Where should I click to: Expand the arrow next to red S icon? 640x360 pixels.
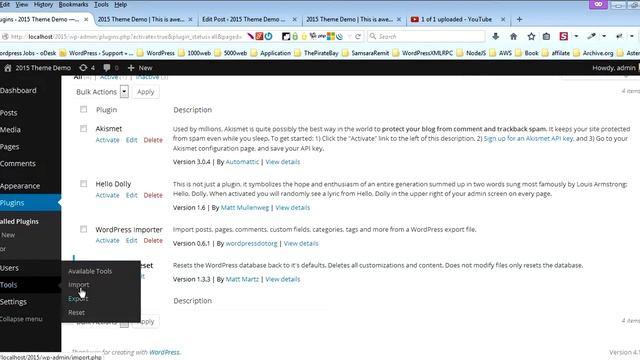(576, 36)
